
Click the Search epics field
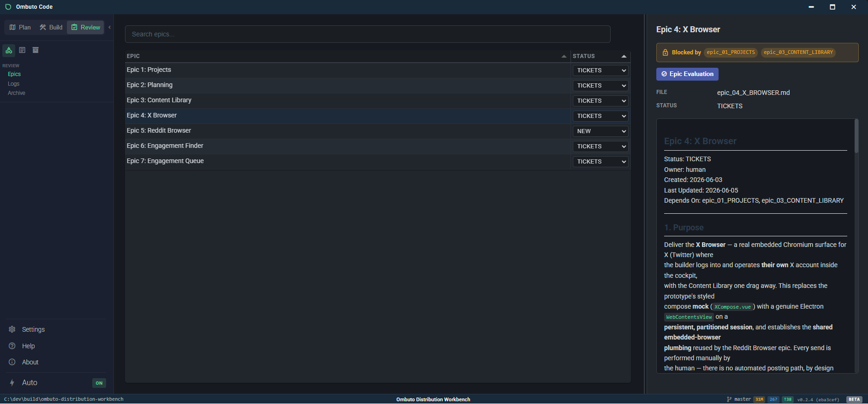point(368,34)
